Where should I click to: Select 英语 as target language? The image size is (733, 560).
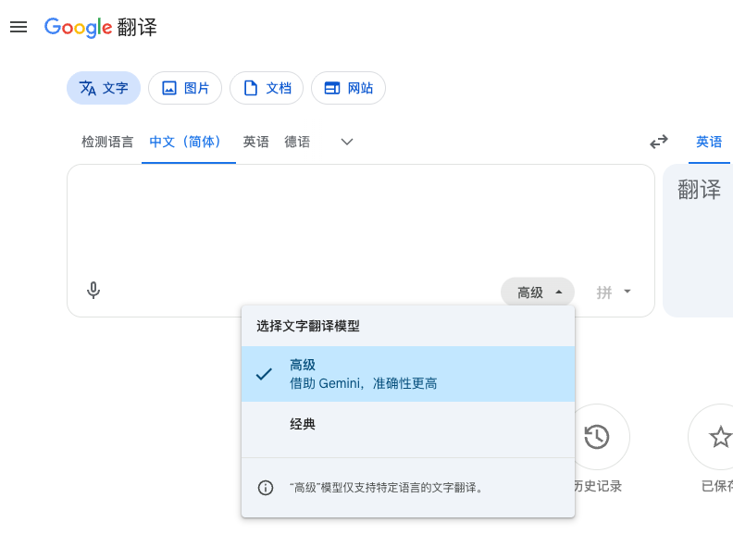pyautogui.click(x=709, y=142)
